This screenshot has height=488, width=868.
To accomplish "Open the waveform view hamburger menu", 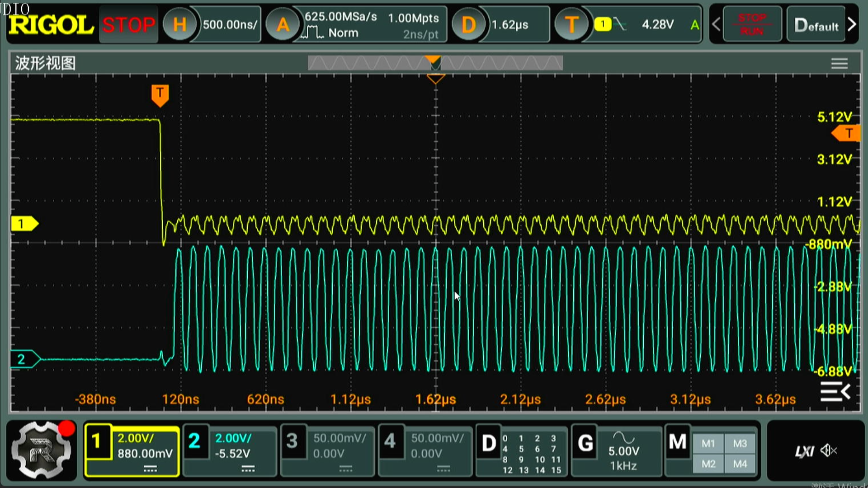I will point(839,64).
